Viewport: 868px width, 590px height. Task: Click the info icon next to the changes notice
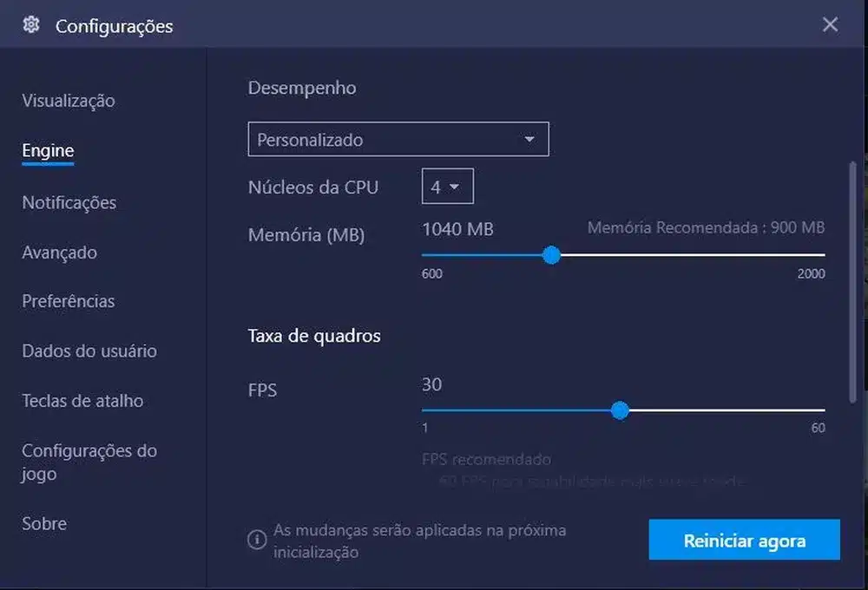(x=256, y=539)
